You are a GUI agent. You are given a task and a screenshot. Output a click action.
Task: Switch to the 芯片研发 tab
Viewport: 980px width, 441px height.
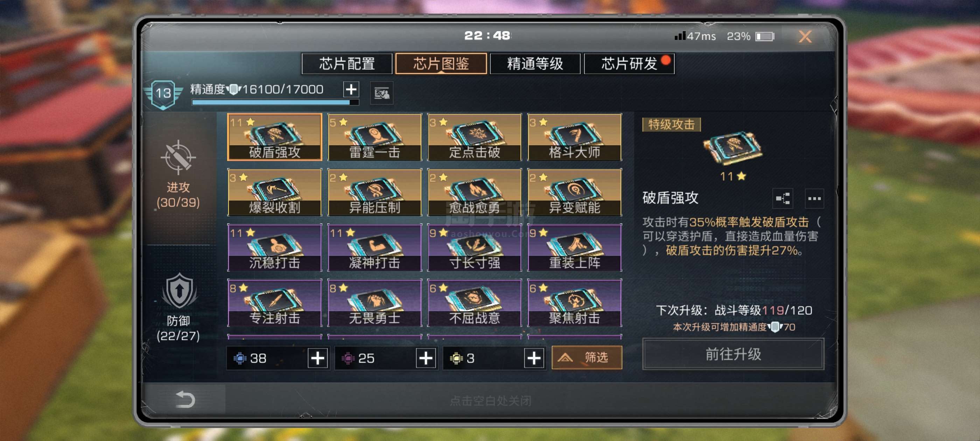(629, 64)
